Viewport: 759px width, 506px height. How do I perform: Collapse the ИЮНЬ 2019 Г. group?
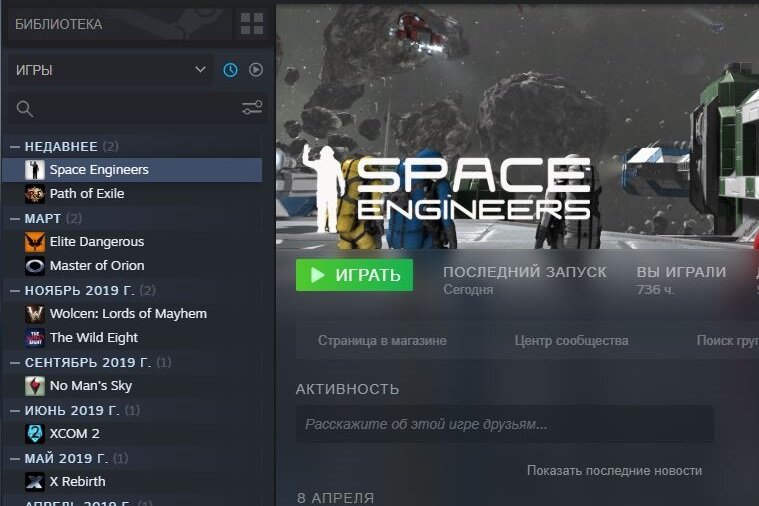(x=15, y=411)
